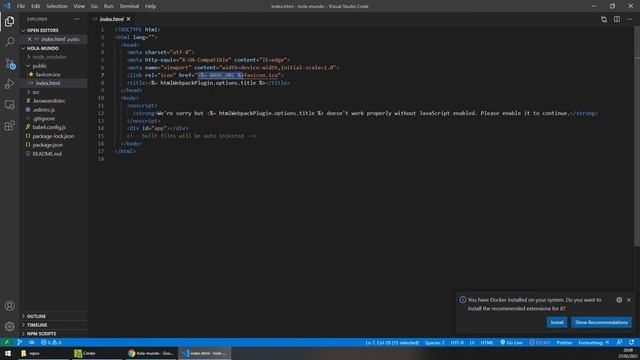Click the Open Changes icon in editor toolbar
The width and height of the screenshot is (640, 360).
pyautogui.click(x=604, y=19)
